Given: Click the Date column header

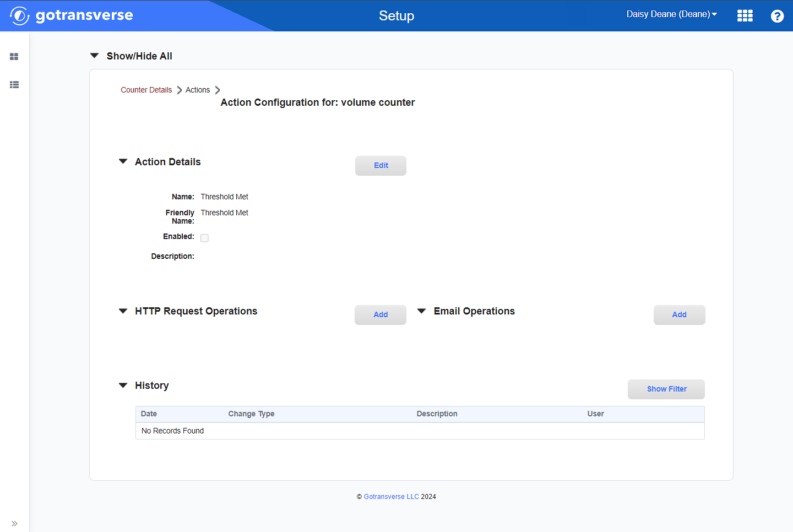Looking at the screenshot, I should [149, 414].
